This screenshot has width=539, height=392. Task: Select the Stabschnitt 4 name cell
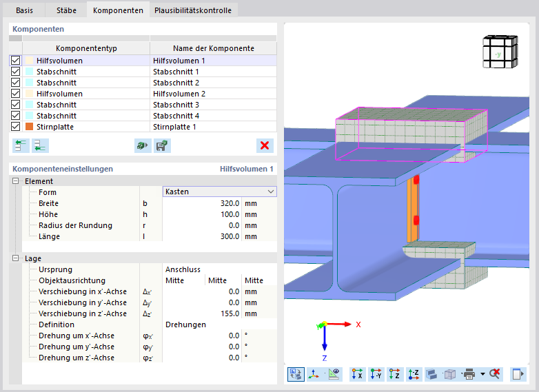tap(213, 116)
